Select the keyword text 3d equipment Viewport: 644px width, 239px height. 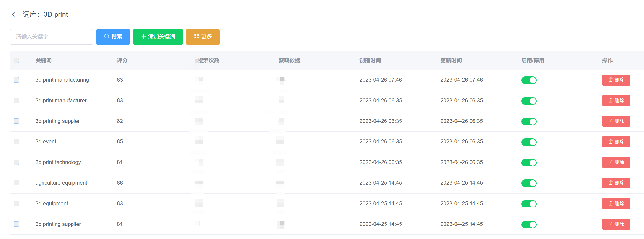[52, 203]
